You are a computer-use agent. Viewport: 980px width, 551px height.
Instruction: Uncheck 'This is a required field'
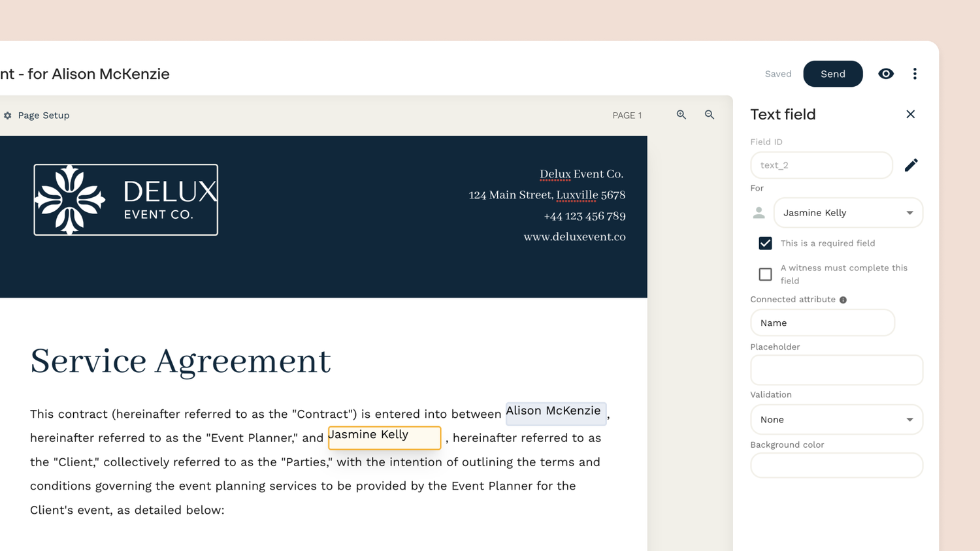(x=765, y=244)
